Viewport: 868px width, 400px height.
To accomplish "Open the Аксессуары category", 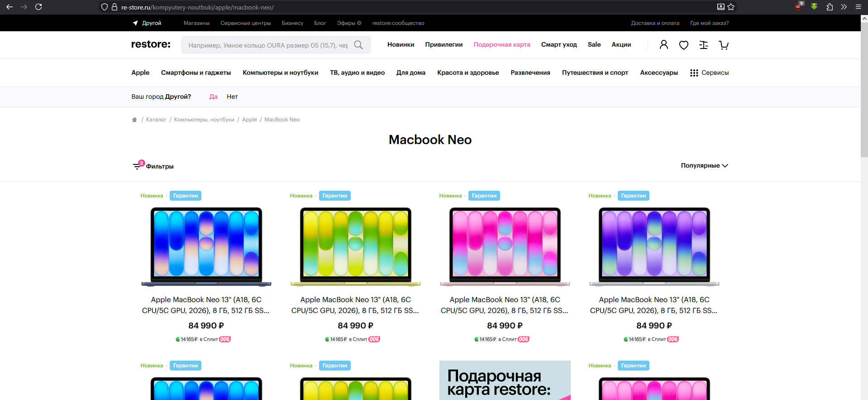I will [659, 72].
